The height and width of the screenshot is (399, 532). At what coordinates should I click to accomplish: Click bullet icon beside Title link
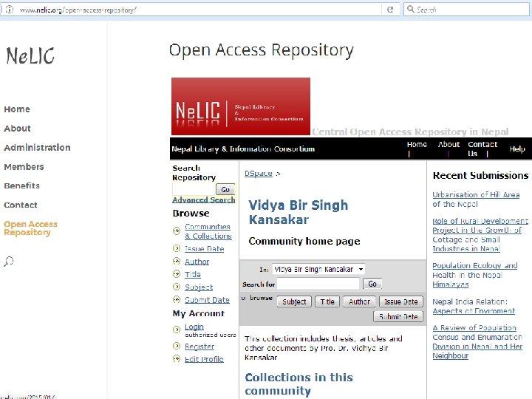click(x=177, y=273)
